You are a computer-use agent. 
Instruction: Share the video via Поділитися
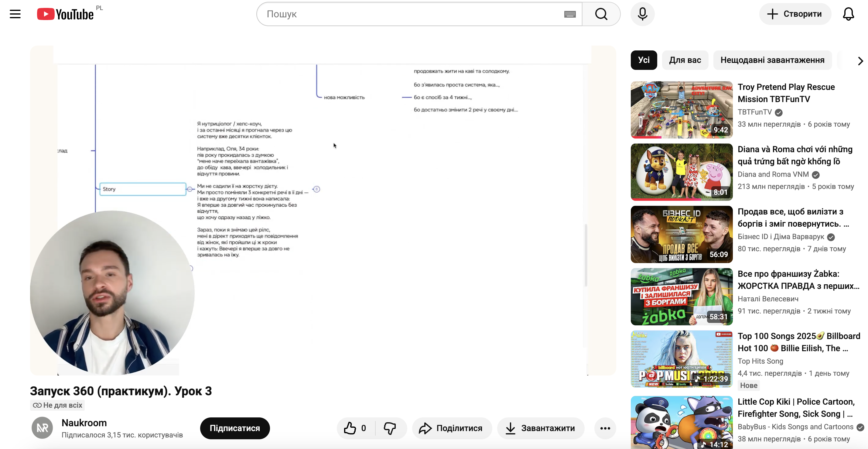pyautogui.click(x=452, y=428)
